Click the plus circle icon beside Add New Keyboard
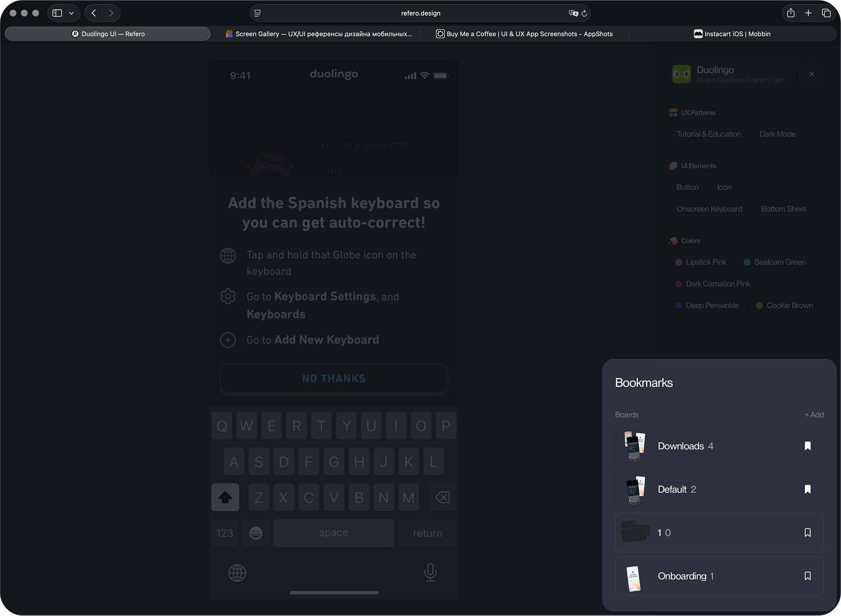This screenshot has width=841, height=616. (228, 340)
